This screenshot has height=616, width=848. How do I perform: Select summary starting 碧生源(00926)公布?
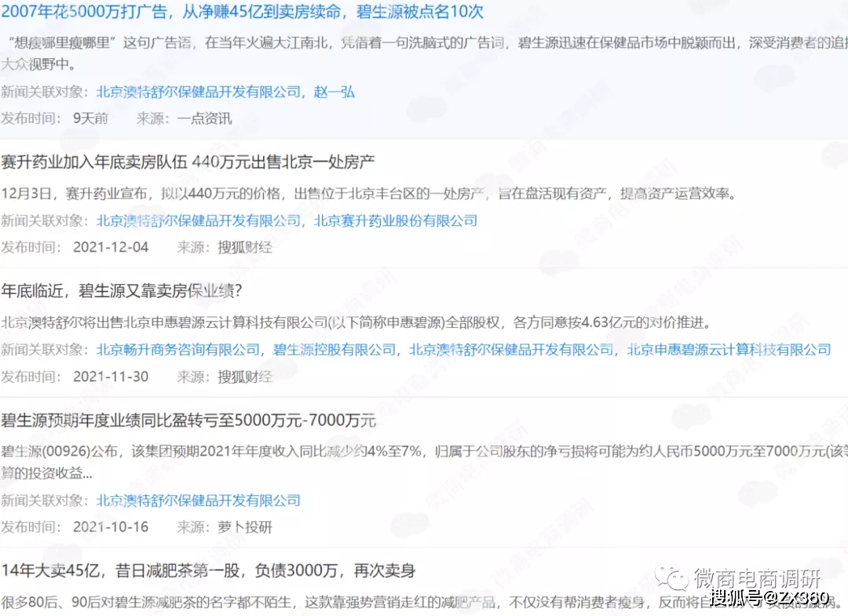(x=424, y=462)
